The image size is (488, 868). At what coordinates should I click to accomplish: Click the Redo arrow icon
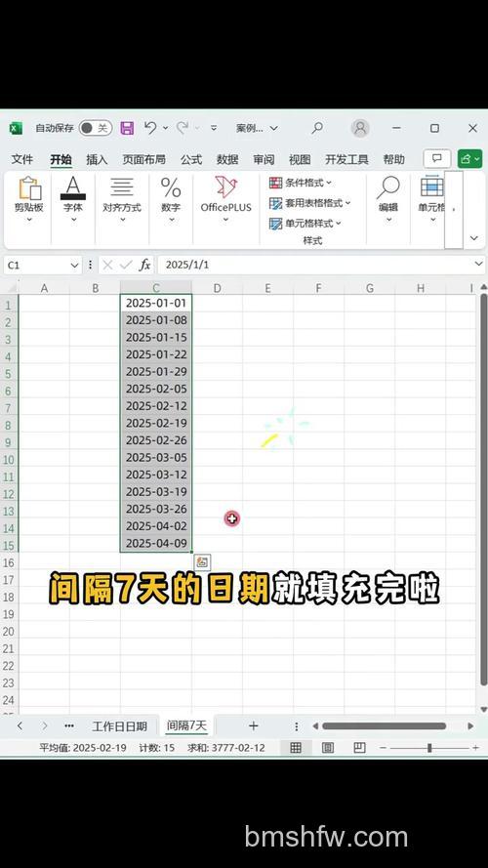tap(183, 128)
